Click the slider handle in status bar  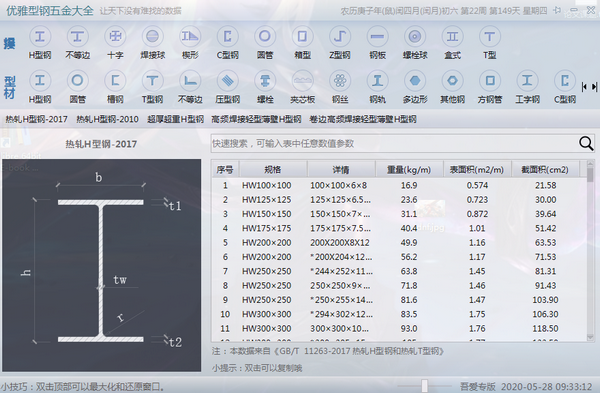point(424,385)
